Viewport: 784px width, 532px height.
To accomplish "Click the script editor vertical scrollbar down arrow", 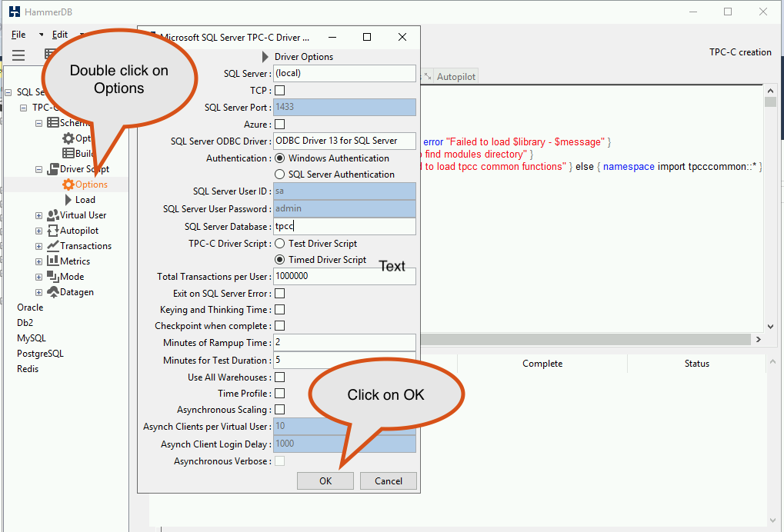I will 770,326.
